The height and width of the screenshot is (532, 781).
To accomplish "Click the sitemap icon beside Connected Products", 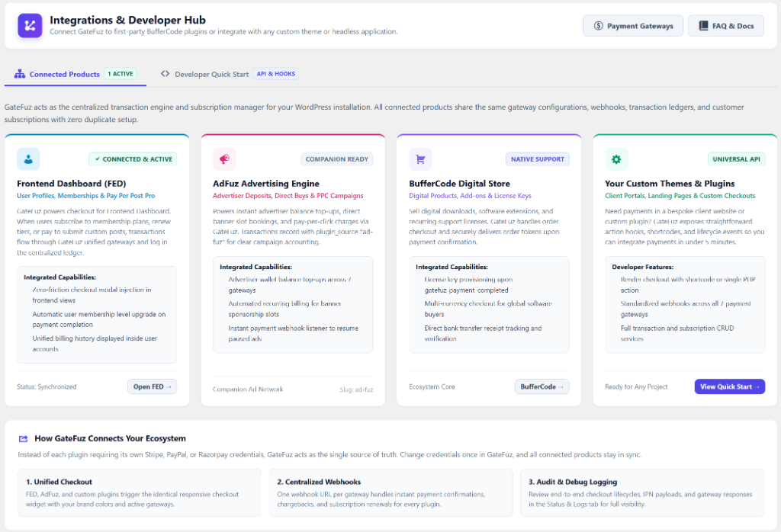I will (19, 74).
